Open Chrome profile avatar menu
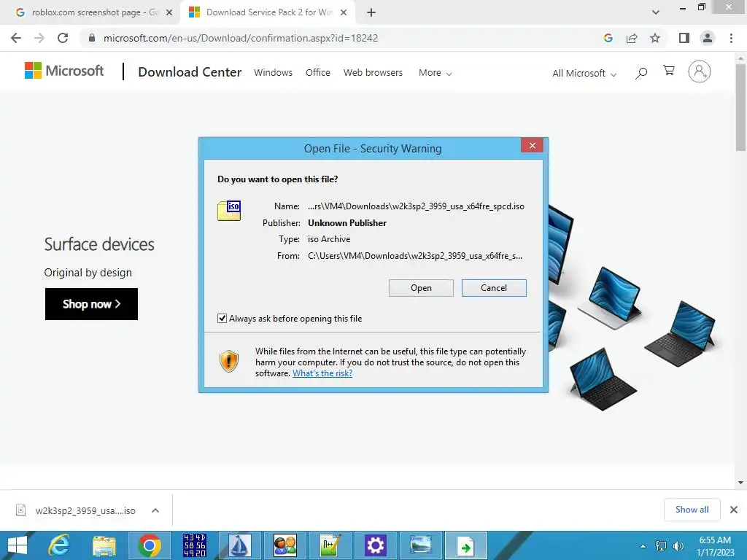The height and width of the screenshot is (560, 747). coord(708,38)
